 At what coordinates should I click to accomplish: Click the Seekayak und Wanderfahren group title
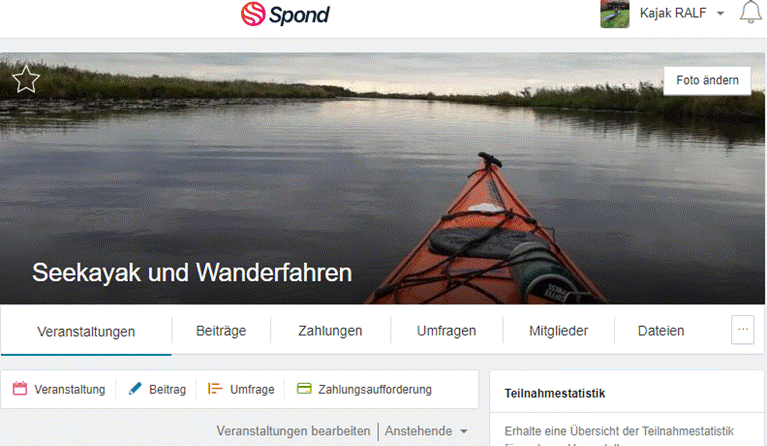click(x=192, y=272)
